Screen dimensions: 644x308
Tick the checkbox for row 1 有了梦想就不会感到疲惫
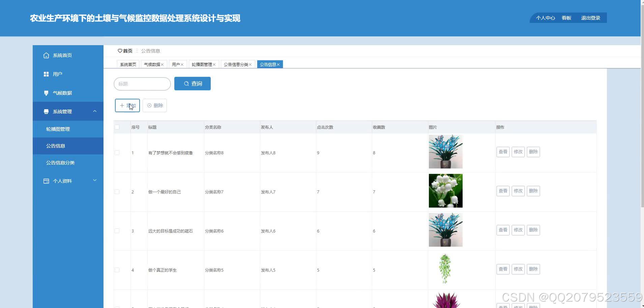pyautogui.click(x=117, y=152)
